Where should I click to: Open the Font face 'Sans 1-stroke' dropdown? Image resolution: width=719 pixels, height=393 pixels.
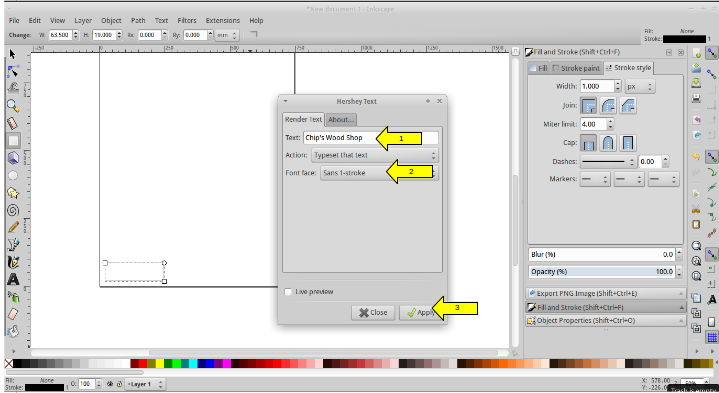[x=379, y=172]
